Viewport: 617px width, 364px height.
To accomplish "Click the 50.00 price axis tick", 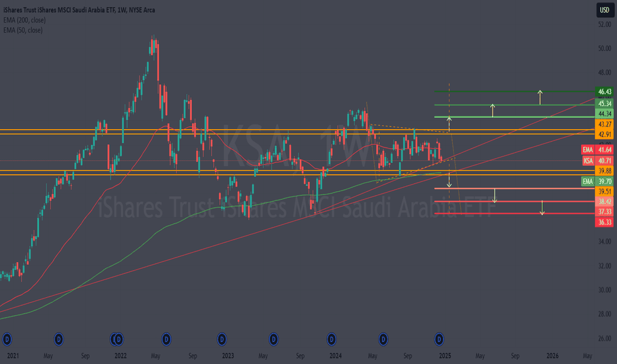I will tap(604, 48).
